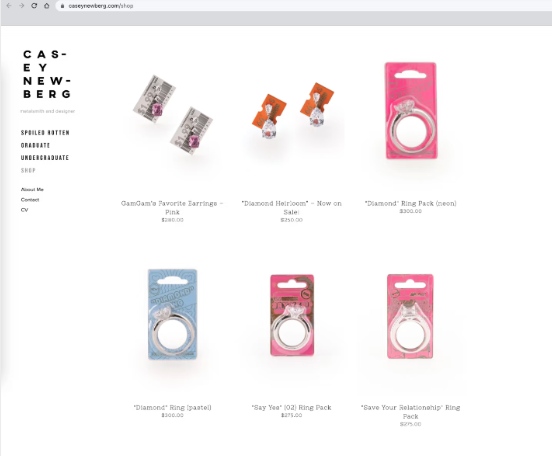Reload the page with refresh icon

(x=34, y=6)
